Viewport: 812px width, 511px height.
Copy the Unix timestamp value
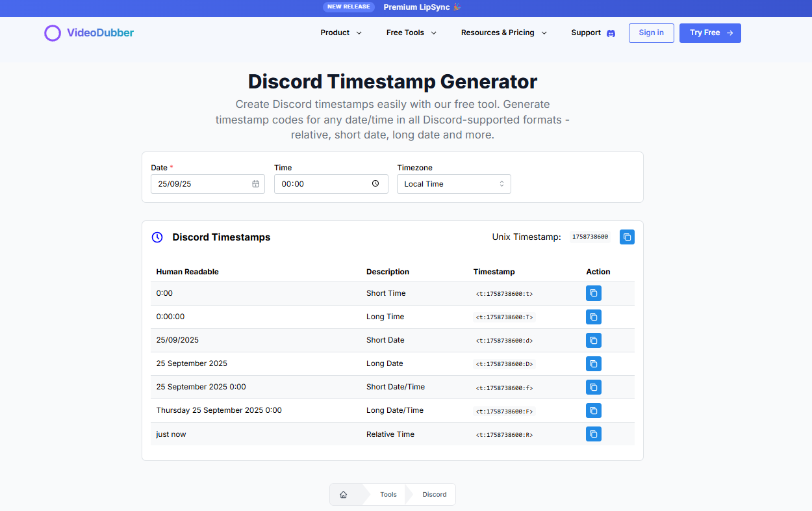click(626, 237)
